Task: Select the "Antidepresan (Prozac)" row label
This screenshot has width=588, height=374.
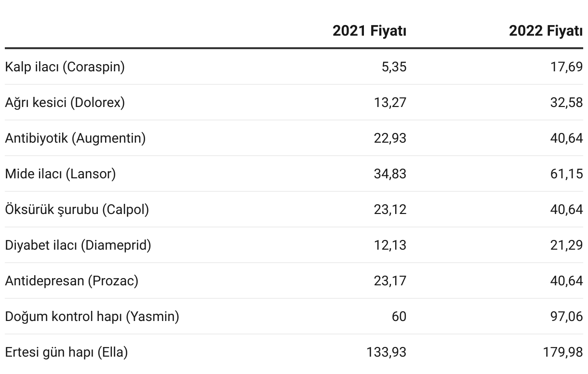Action: tap(71, 281)
